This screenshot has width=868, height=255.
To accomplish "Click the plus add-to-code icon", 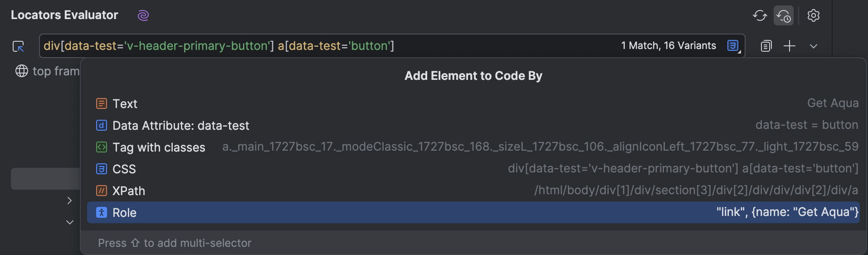I will (x=790, y=46).
